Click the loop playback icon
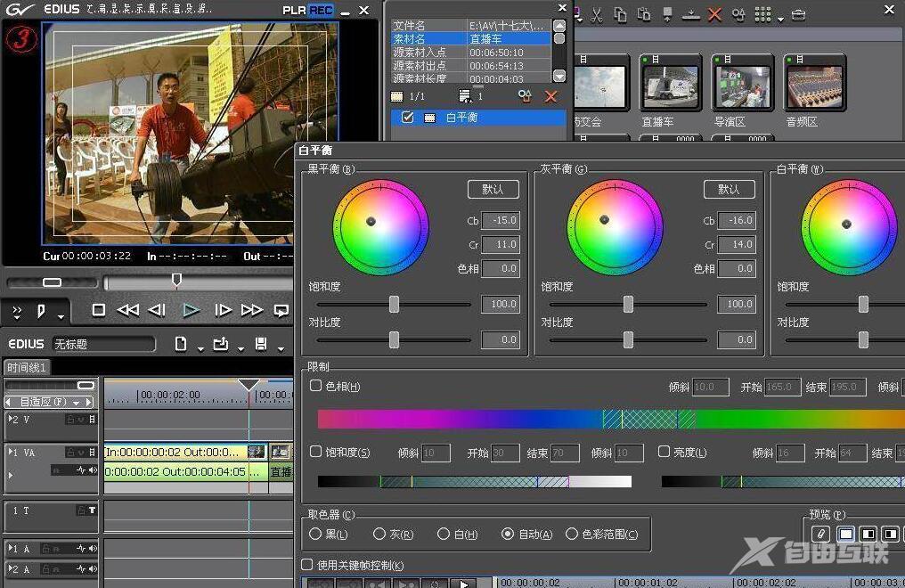The width and height of the screenshot is (905, 588). point(281,310)
